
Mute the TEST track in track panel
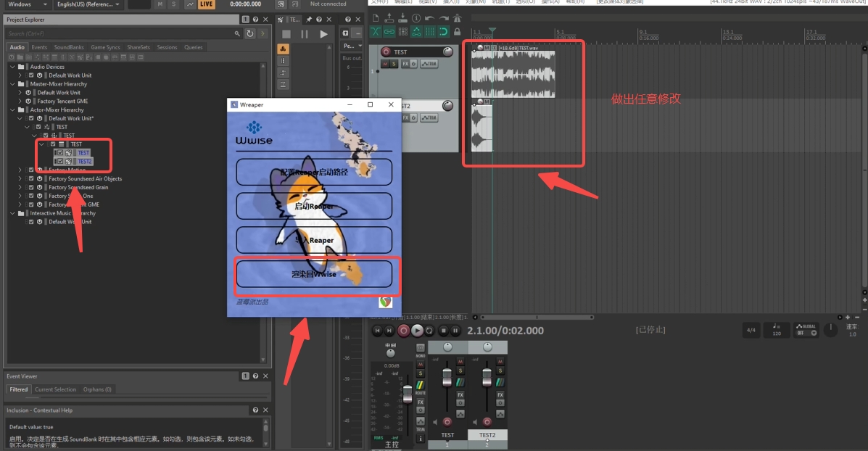[385, 64]
